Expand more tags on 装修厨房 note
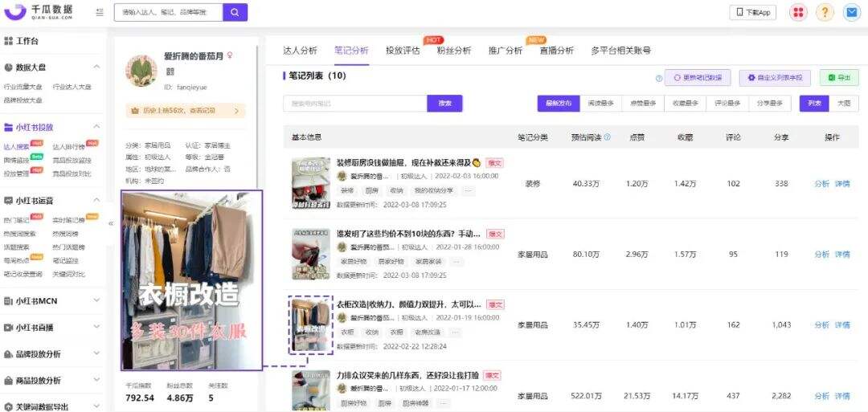 pyautogui.click(x=468, y=191)
